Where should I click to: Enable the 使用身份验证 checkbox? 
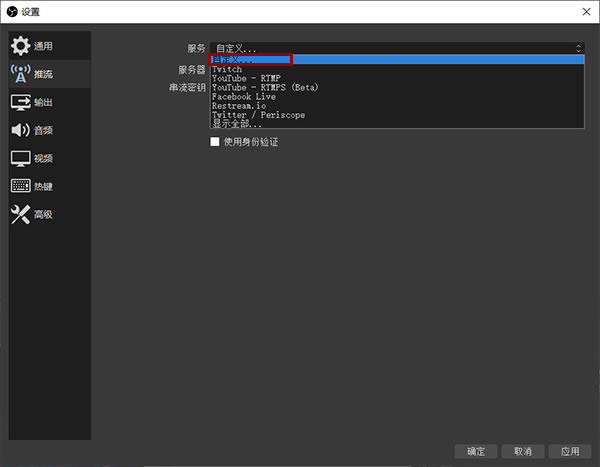(215, 142)
